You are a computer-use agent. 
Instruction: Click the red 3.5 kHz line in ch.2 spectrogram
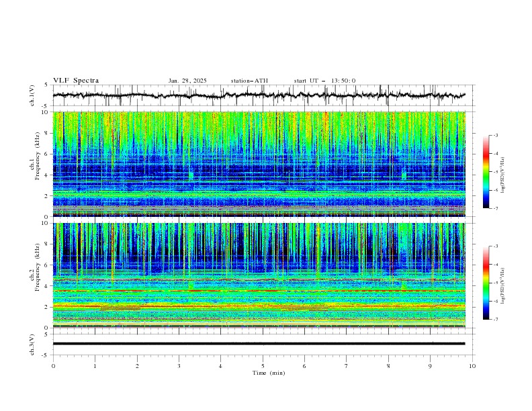click(259, 291)
